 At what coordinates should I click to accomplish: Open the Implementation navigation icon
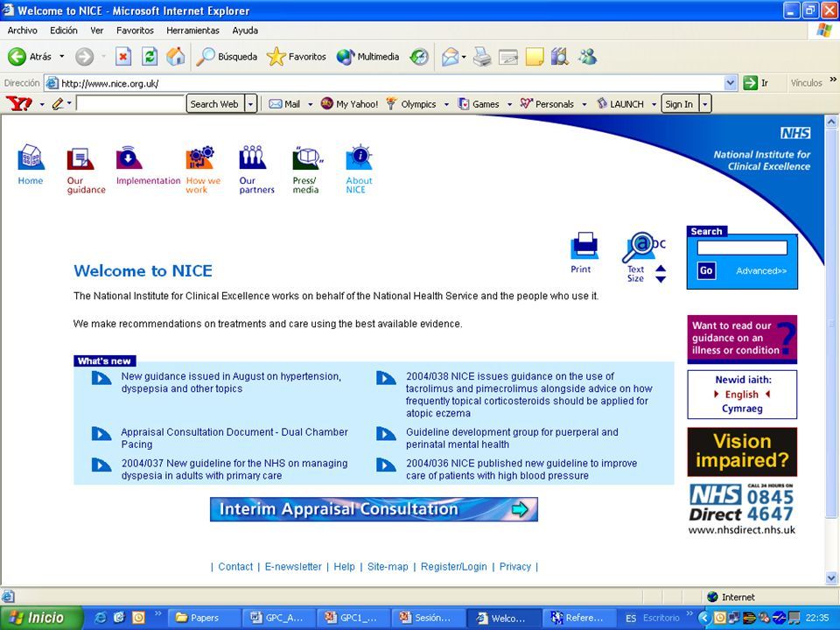pyautogui.click(x=129, y=157)
